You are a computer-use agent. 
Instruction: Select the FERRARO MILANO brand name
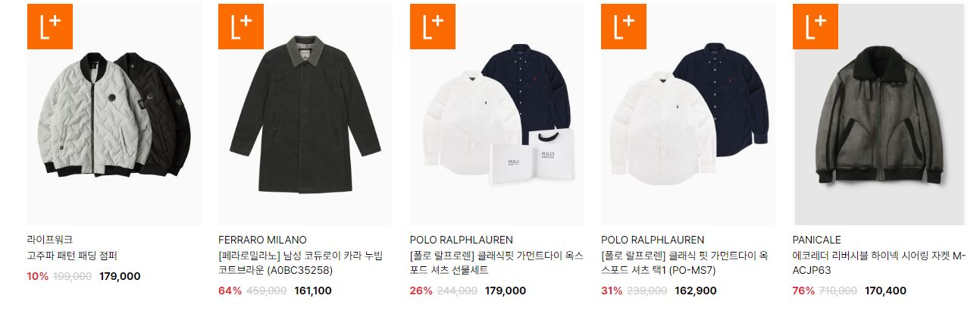point(262,240)
